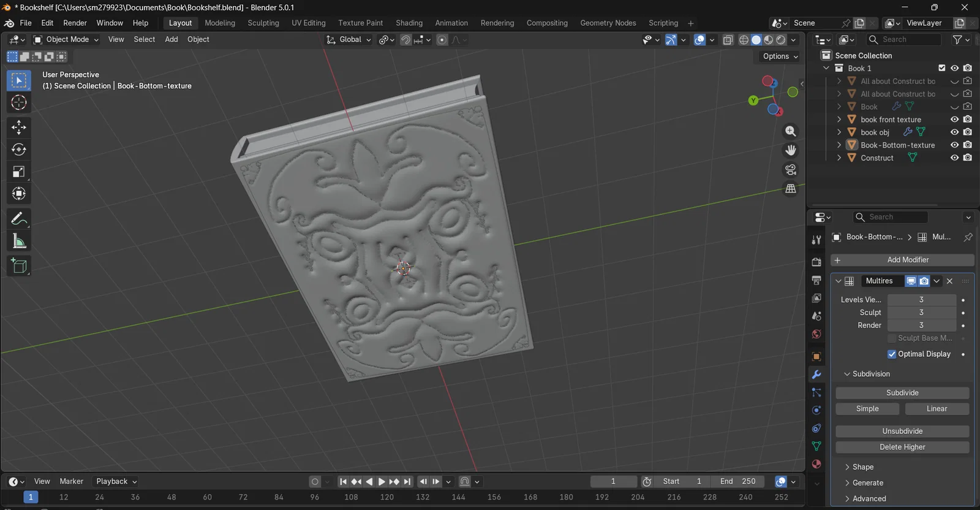Select the Measure tool
The image size is (980, 510).
19,242
